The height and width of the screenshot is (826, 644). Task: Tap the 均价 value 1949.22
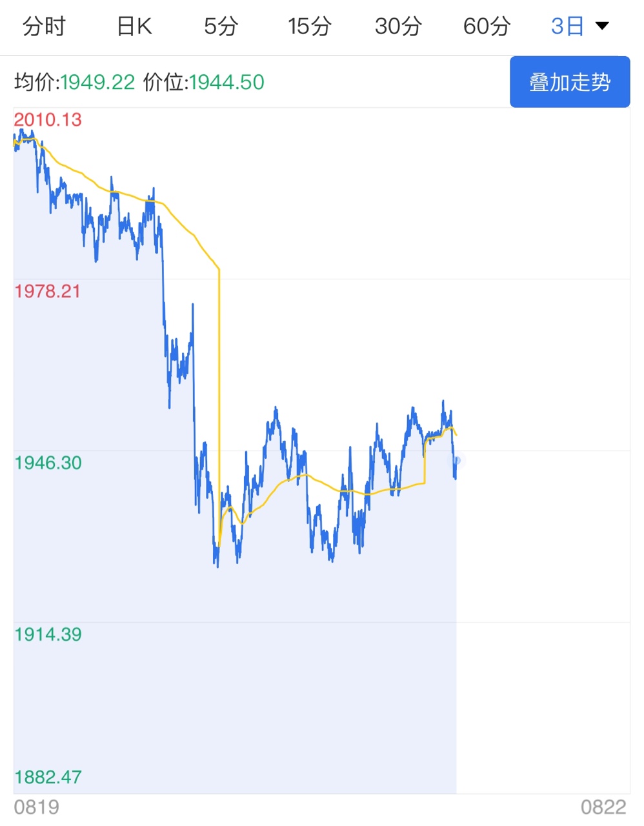click(x=97, y=82)
